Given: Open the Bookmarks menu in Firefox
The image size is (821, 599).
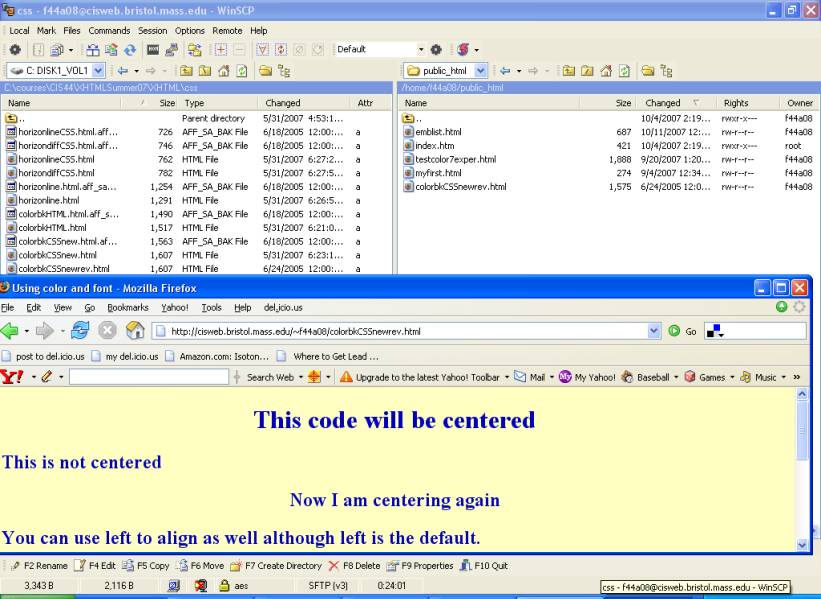Looking at the screenshot, I should point(127,307).
